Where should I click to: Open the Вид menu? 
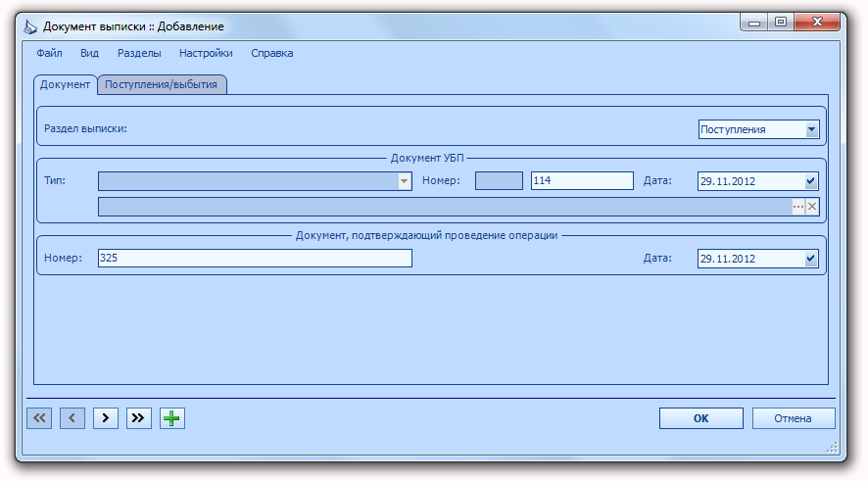[89, 53]
